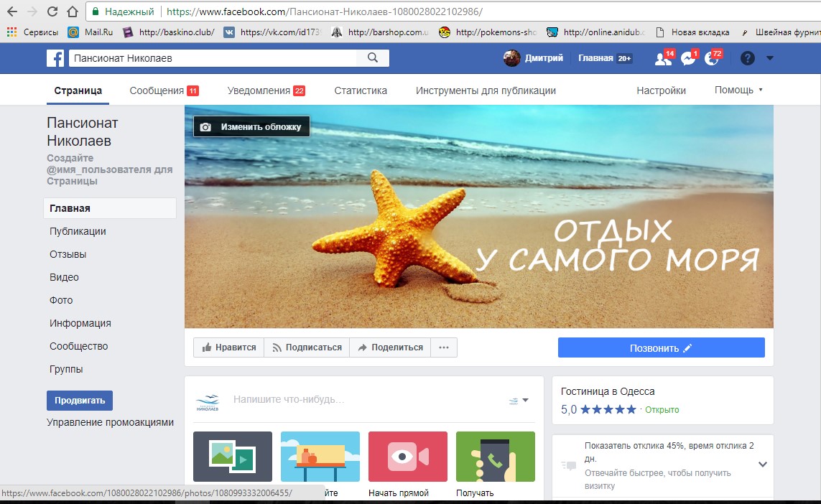Click Изменить обложку button on cover
This screenshot has width=821, height=504.
point(251,126)
